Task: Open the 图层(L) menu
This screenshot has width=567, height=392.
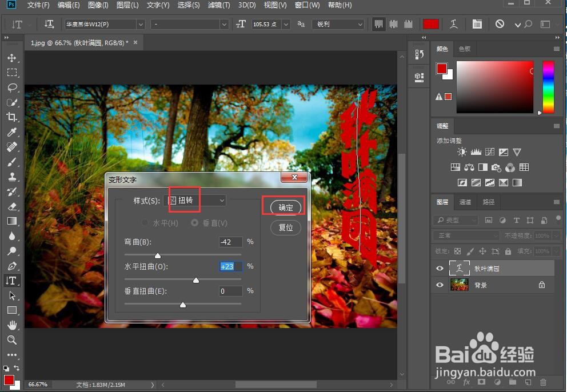Action: 127,5
